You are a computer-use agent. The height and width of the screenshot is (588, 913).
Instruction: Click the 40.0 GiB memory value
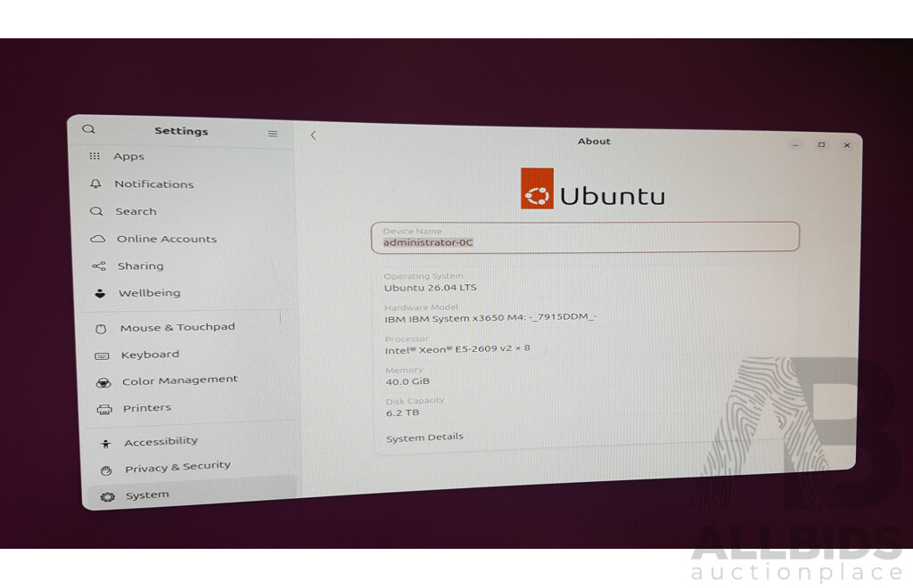tap(407, 381)
